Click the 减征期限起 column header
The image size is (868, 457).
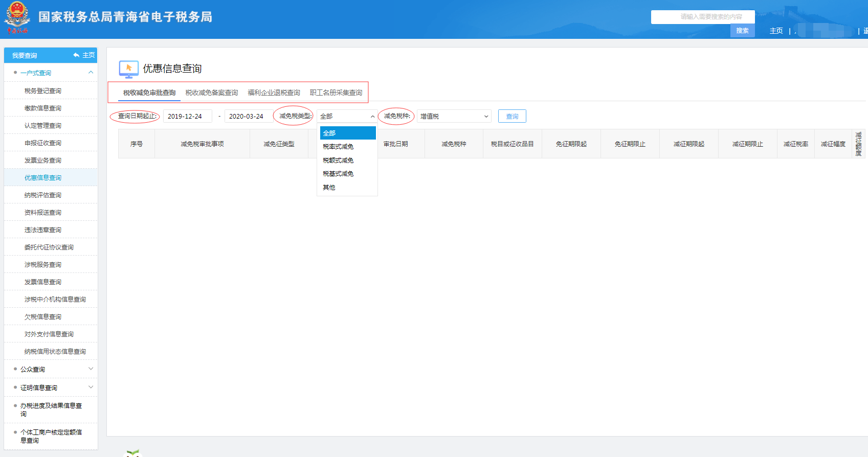(x=689, y=144)
